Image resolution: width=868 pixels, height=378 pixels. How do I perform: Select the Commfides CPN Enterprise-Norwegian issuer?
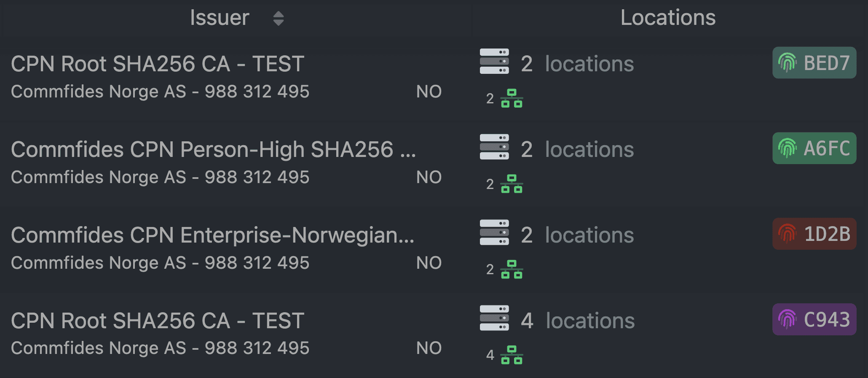(x=212, y=235)
